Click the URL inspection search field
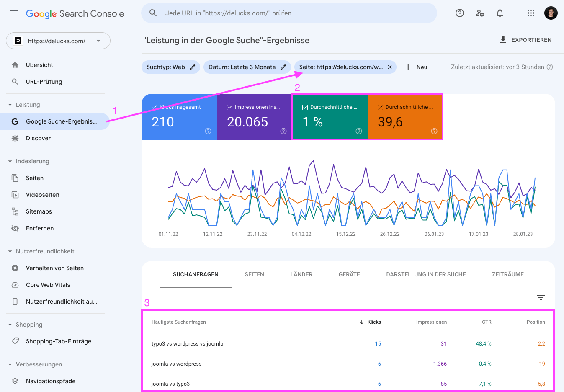The height and width of the screenshot is (392, 564). pos(289,13)
